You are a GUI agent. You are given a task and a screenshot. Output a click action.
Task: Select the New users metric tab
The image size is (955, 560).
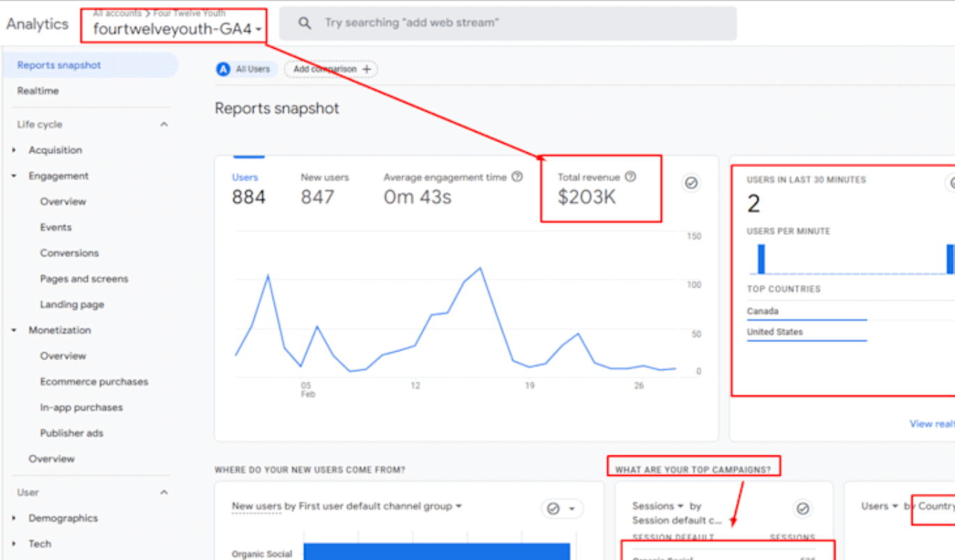(324, 189)
